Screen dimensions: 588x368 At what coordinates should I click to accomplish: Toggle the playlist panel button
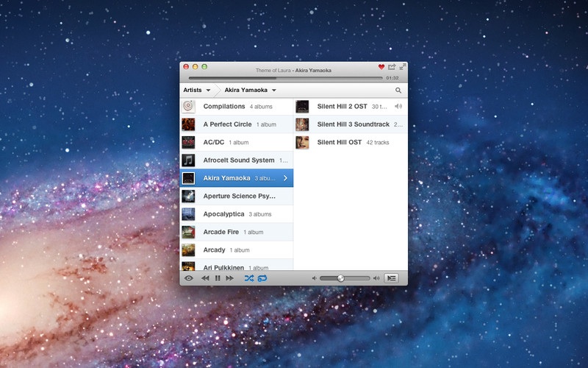(392, 278)
